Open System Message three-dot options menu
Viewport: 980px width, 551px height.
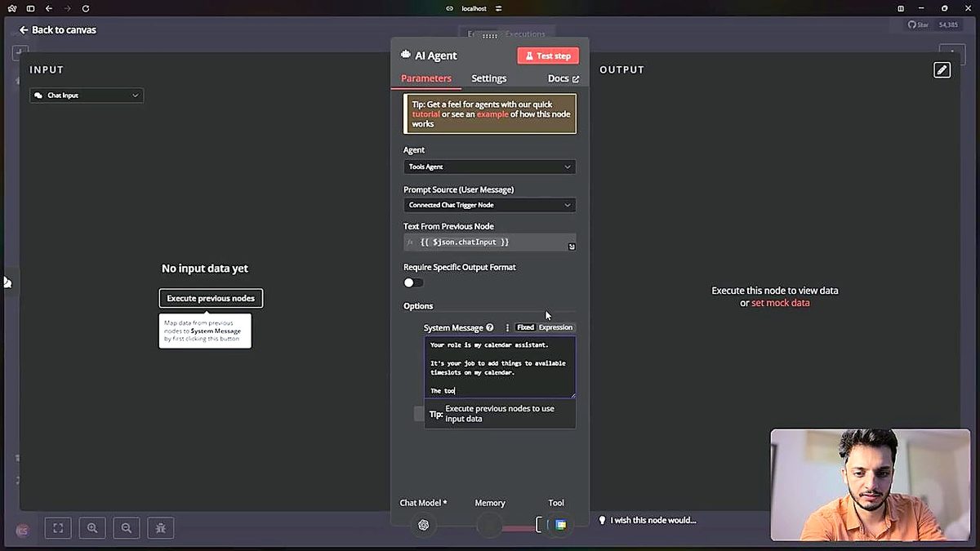[x=507, y=327]
